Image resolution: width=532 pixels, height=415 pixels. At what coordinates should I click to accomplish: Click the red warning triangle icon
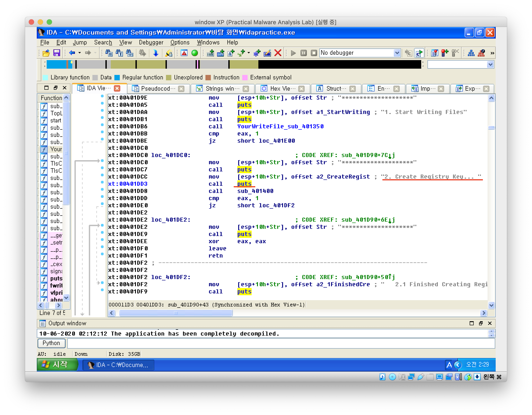coord(184,53)
